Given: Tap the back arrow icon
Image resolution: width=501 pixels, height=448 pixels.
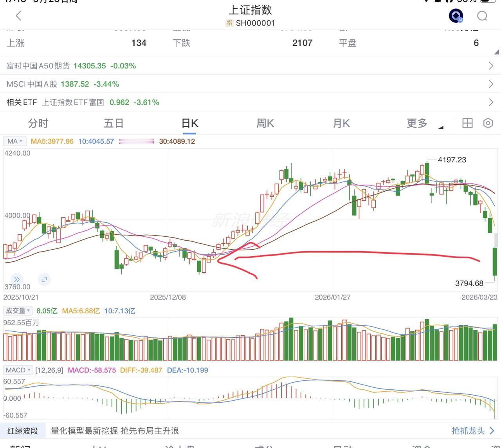Looking at the screenshot, I should click(x=18, y=16).
